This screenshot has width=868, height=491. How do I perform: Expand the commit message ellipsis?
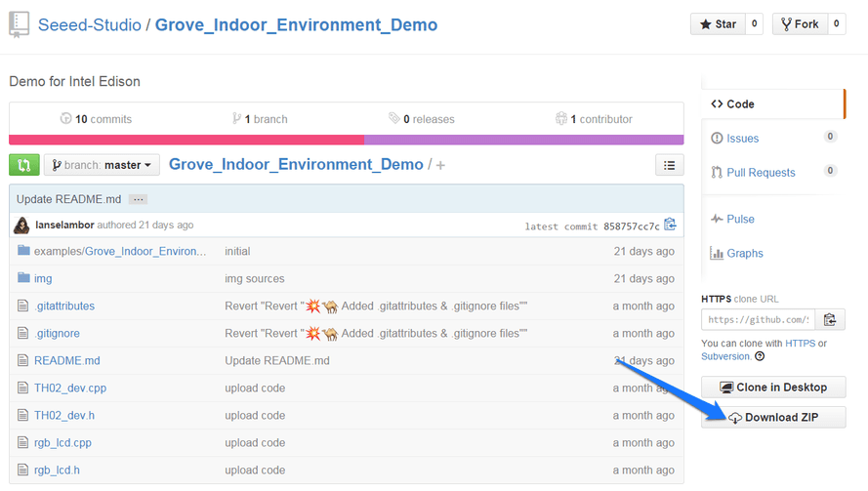click(x=138, y=199)
